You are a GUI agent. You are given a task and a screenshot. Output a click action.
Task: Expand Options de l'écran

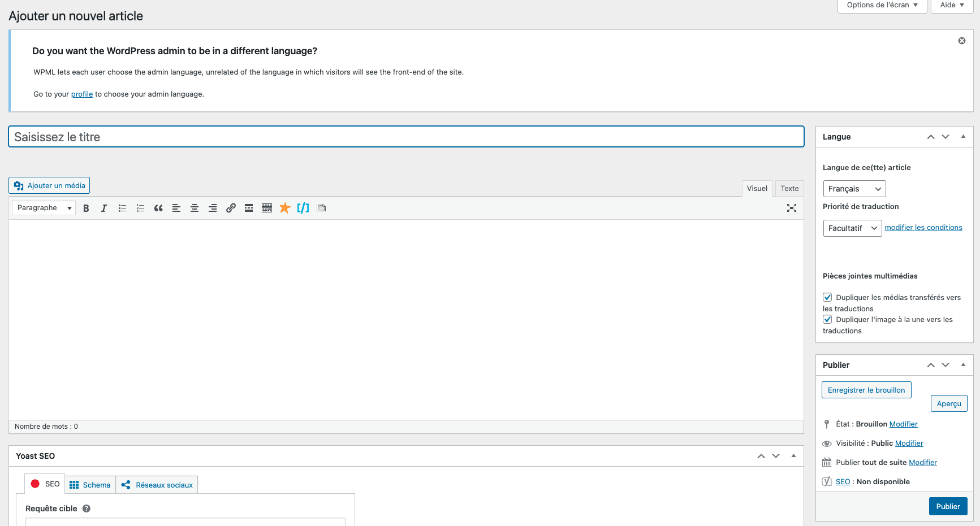tap(882, 5)
